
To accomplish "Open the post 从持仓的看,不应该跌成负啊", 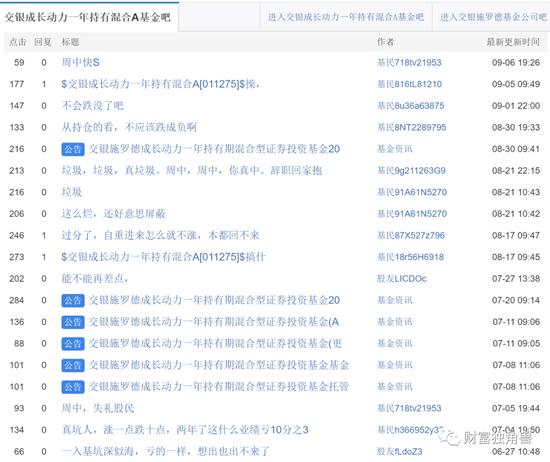I will (x=129, y=127).
